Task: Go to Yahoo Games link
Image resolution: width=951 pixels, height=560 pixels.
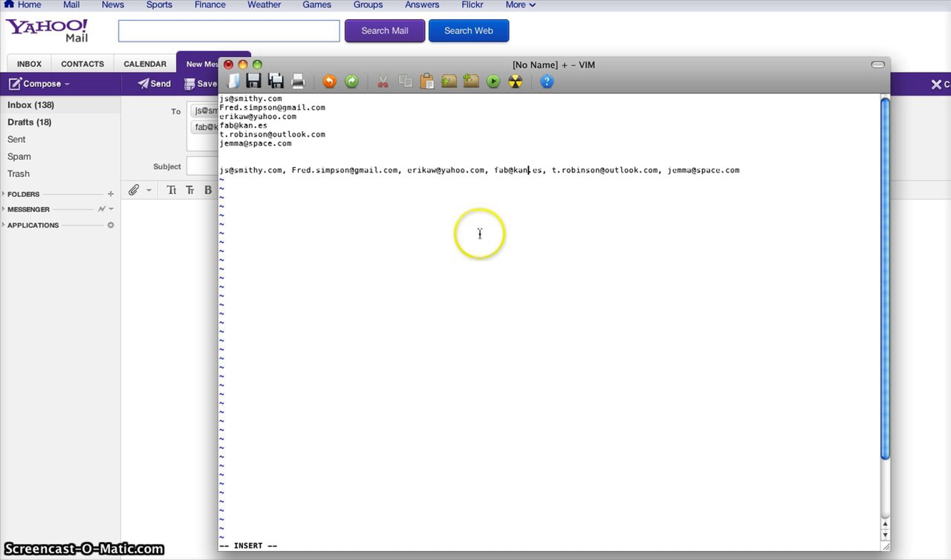Action: 317,5
